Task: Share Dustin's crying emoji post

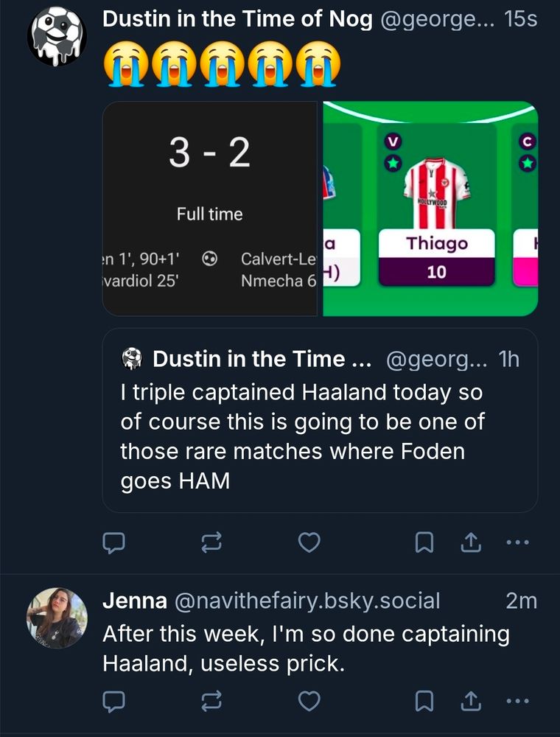Action: (469, 543)
